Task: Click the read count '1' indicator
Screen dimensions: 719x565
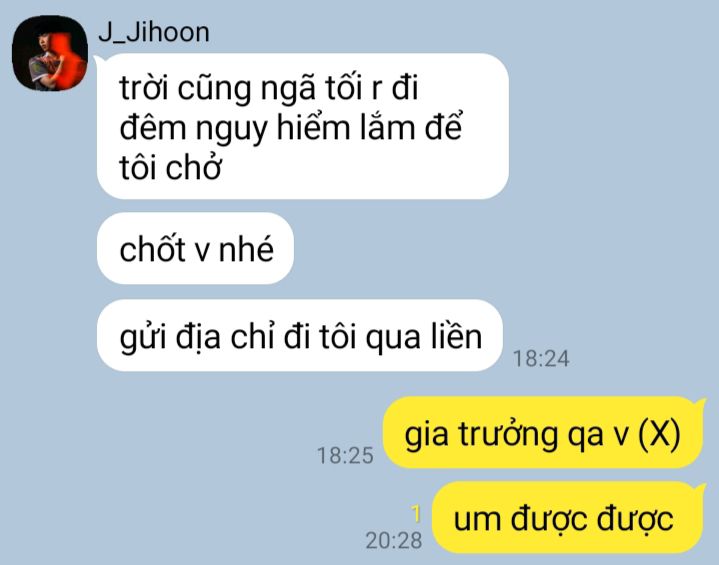Action: tap(416, 514)
